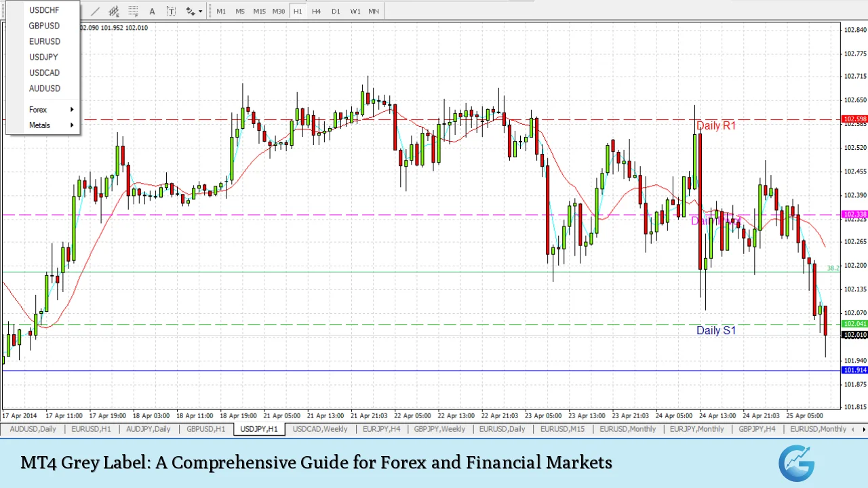
Task: Choose USDCHF from the symbol menu
Action: (43, 10)
